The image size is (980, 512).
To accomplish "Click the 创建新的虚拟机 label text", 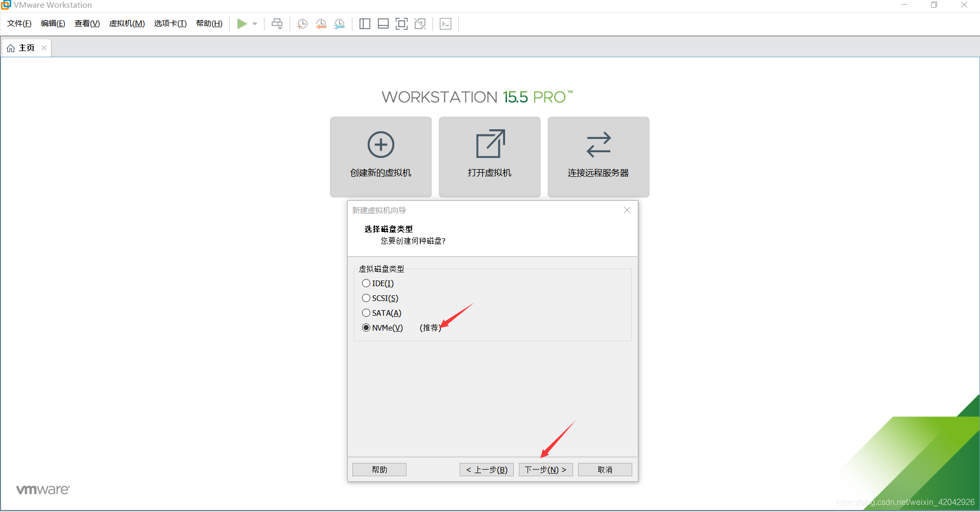I will [381, 173].
